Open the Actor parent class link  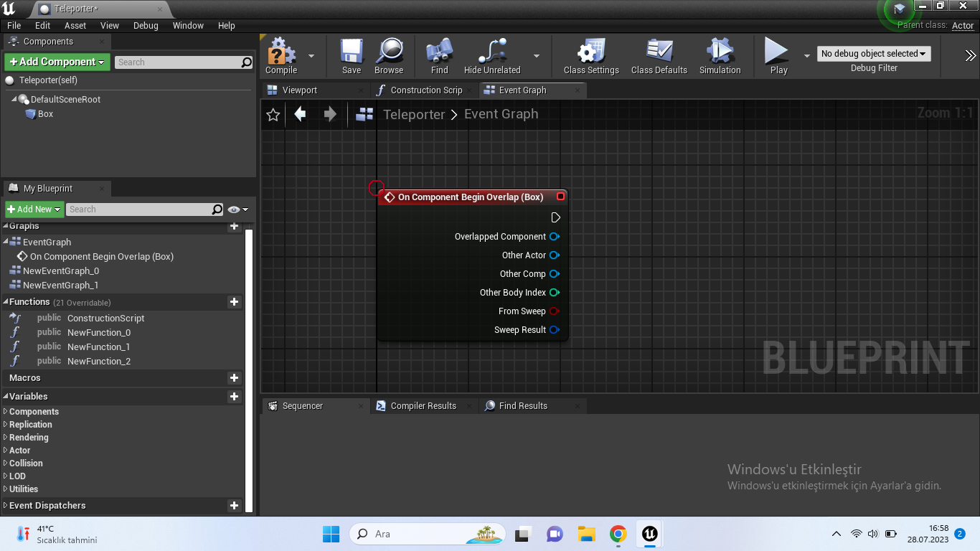pos(963,26)
